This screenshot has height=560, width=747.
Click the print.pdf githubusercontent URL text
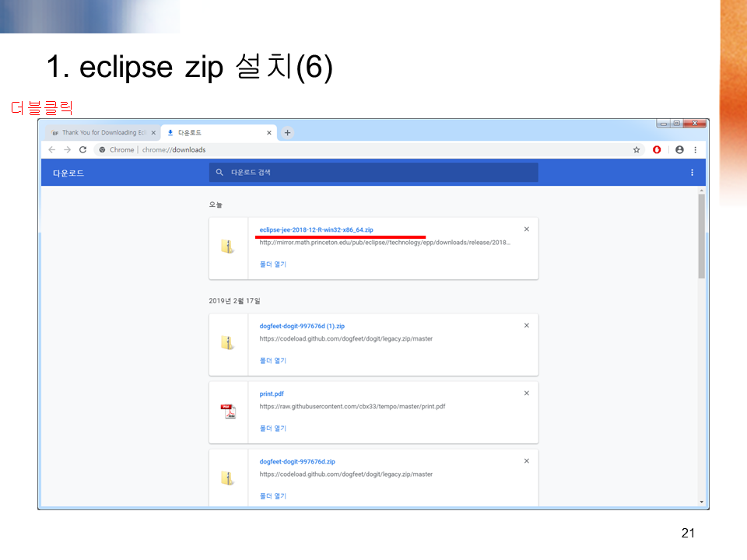[x=352, y=406]
